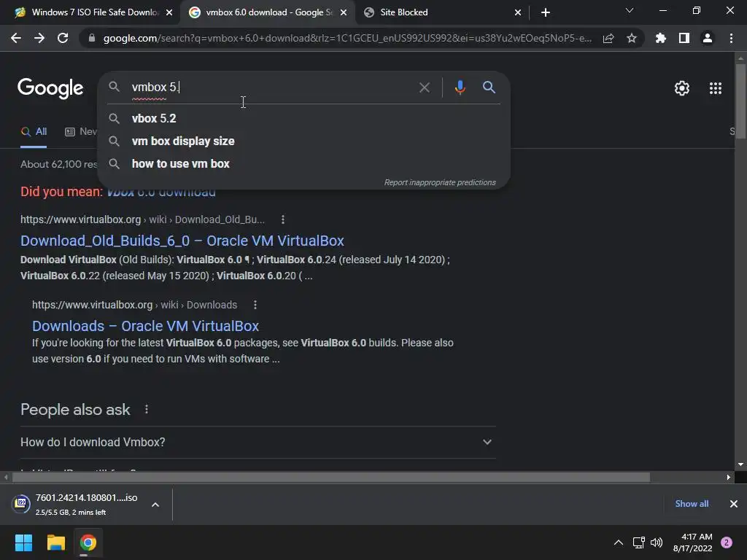Open the Chrome extensions puzzle menu
747x560 pixels.
660,38
